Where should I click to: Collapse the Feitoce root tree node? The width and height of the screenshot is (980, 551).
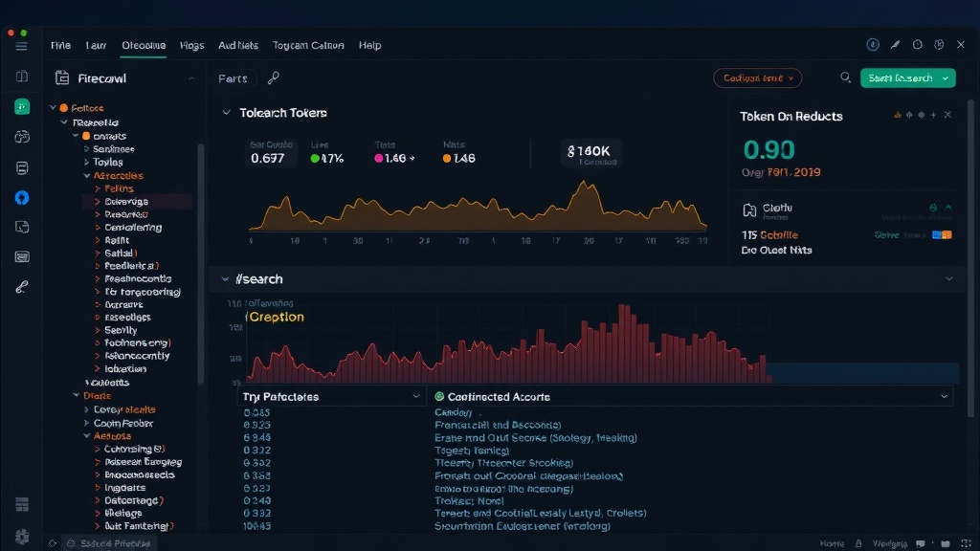point(54,108)
